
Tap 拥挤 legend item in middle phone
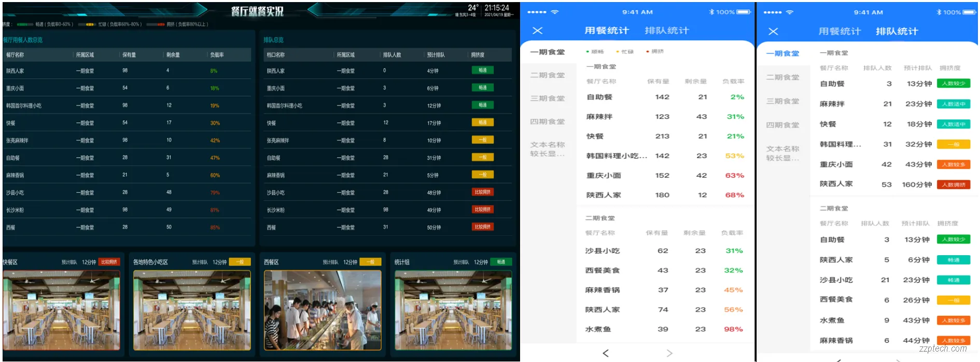click(x=655, y=52)
